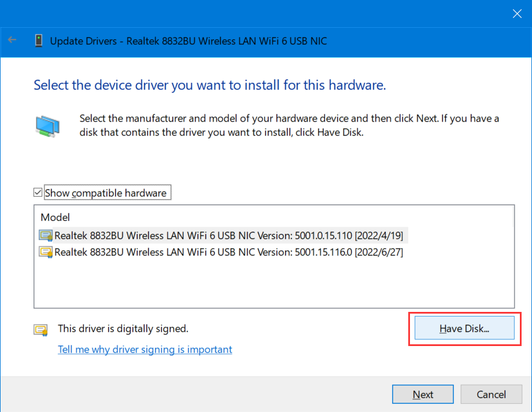Toggle the Show compatible hardware checkbox

pyautogui.click(x=38, y=193)
